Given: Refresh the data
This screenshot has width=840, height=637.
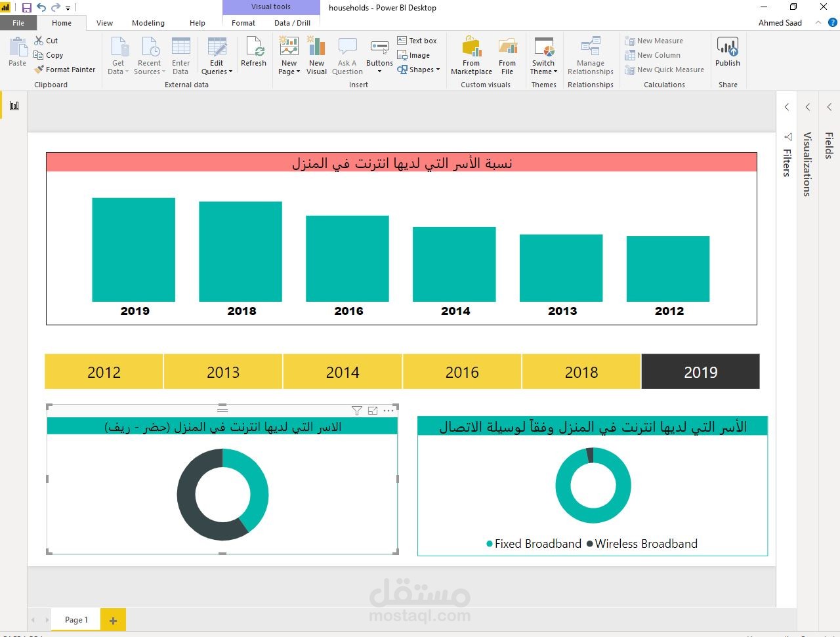Looking at the screenshot, I should coord(253,52).
